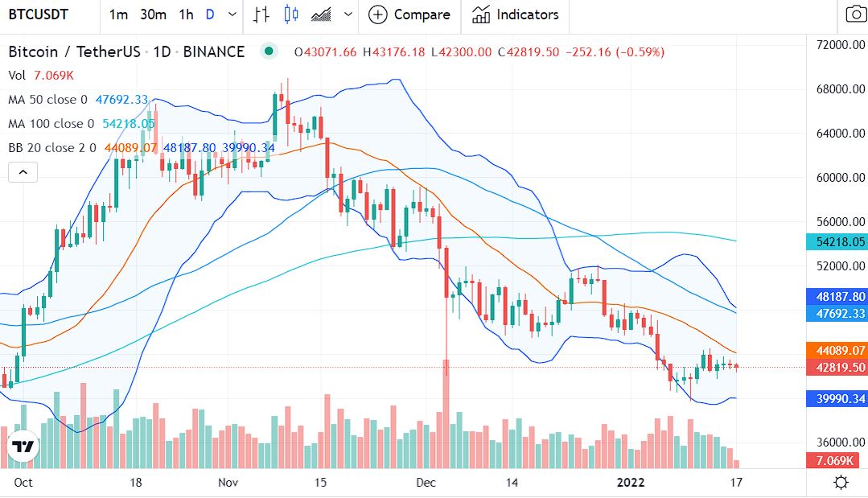Open the BTCUSDT symbol search
The height and width of the screenshot is (498, 868).
pyautogui.click(x=39, y=14)
